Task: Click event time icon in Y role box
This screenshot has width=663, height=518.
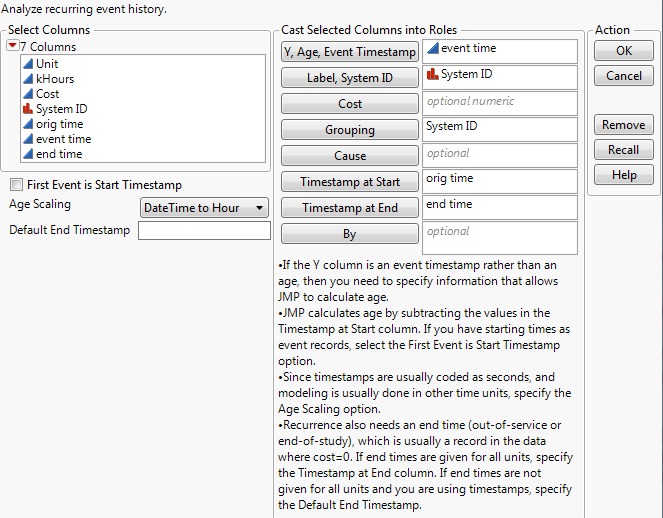Action: pyautogui.click(x=432, y=49)
